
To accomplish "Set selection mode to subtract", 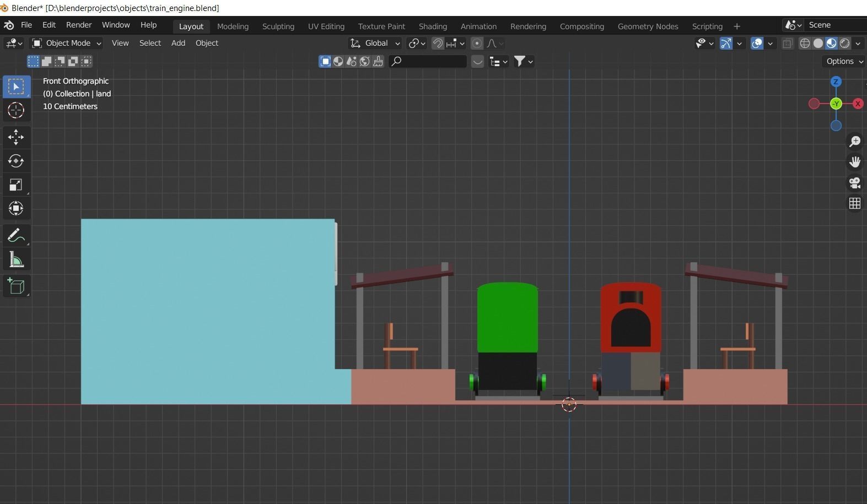I will pos(60,61).
